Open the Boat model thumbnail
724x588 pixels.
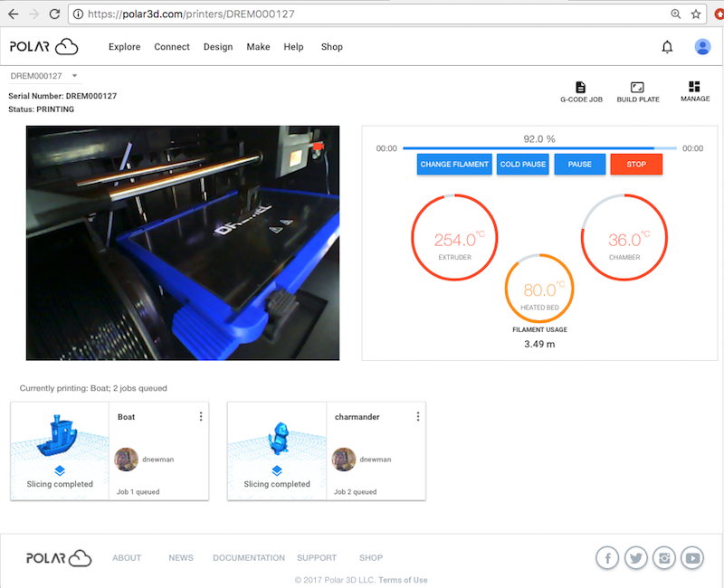(60, 450)
